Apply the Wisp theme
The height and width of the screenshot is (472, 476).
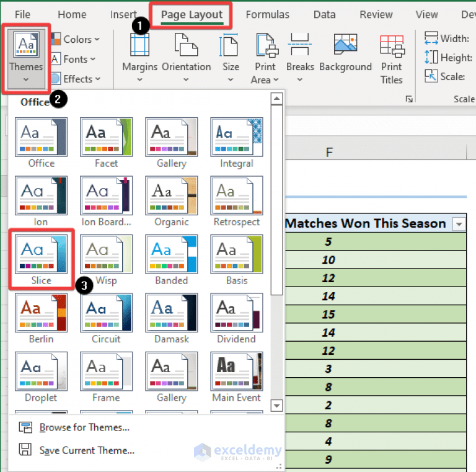(x=106, y=260)
